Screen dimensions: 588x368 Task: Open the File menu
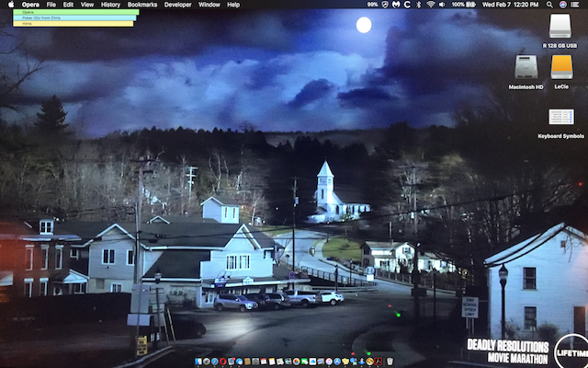pos(51,5)
